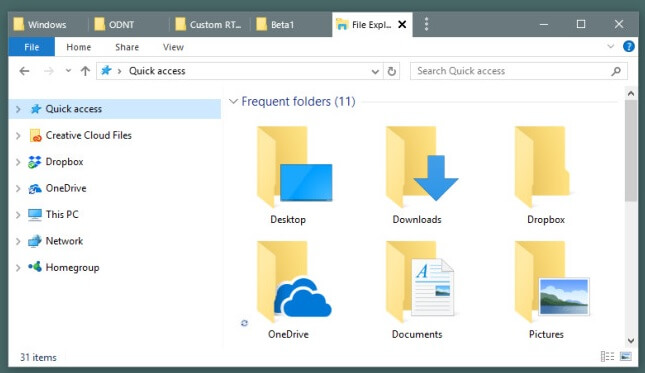Click the Back navigation arrow
645x373 pixels.
click(x=24, y=71)
